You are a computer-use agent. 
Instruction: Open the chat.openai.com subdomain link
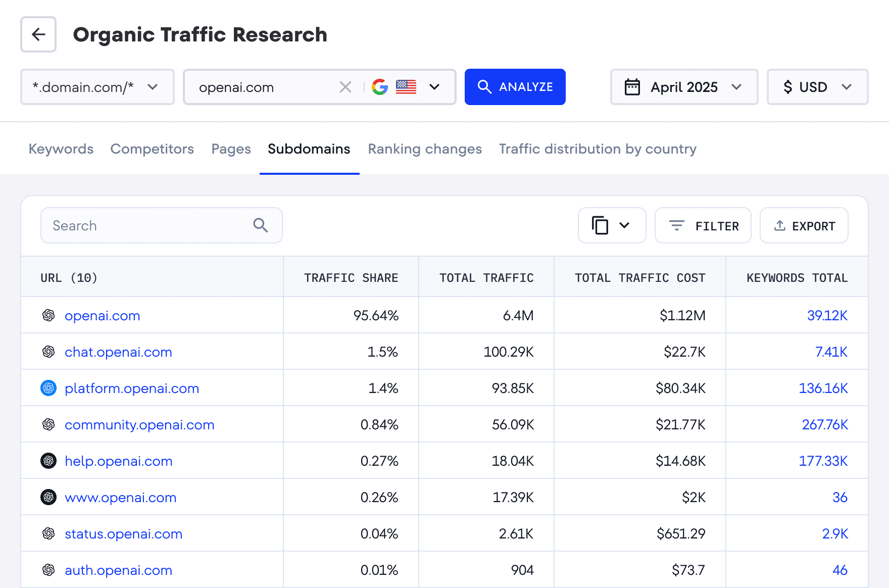(x=118, y=352)
